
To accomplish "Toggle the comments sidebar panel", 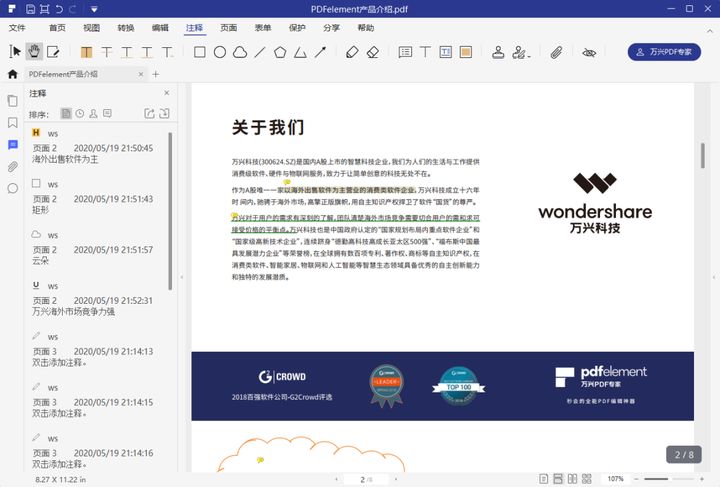I will coord(13,145).
